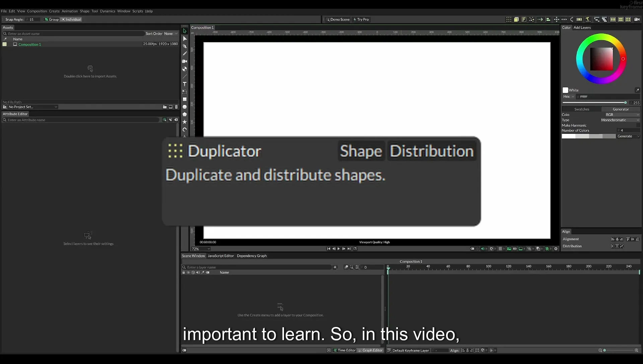Click the Generate palette button
This screenshot has height=364, width=643.
click(x=628, y=136)
